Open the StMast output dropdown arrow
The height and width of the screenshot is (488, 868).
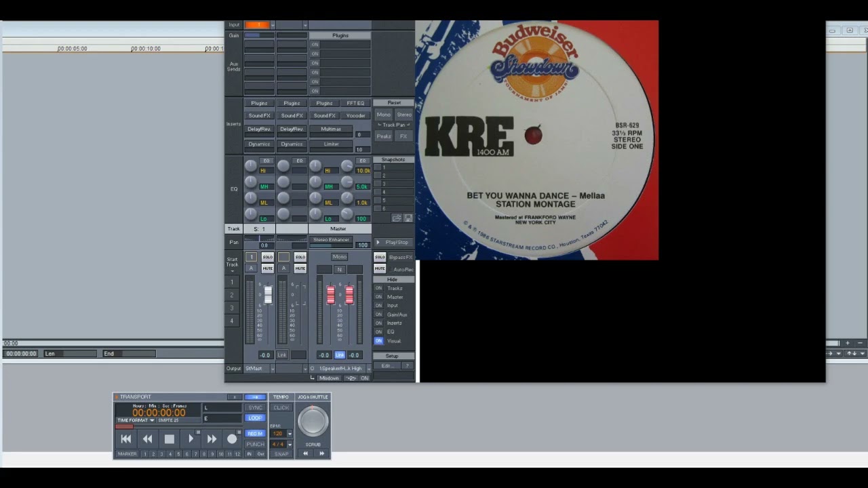pyautogui.click(x=273, y=369)
